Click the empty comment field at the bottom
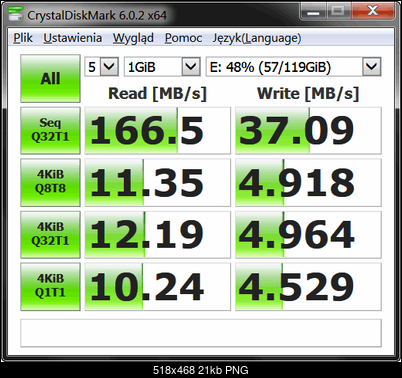 pyautogui.click(x=201, y=333)
